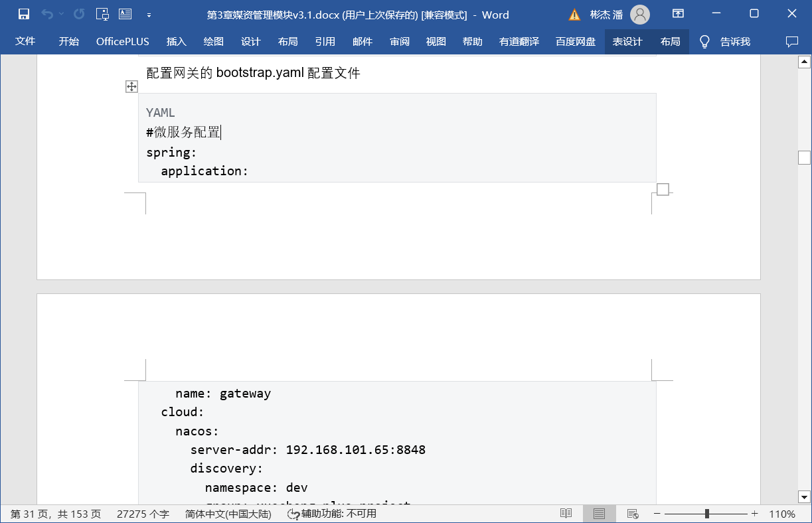Click scroll down arrow on vertical scrollbar
The width and height of the screenshot is (812, 523).
(x=804, y=496)
